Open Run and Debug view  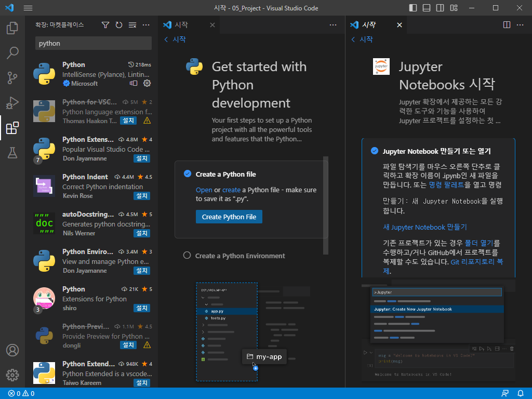point(12,103)
